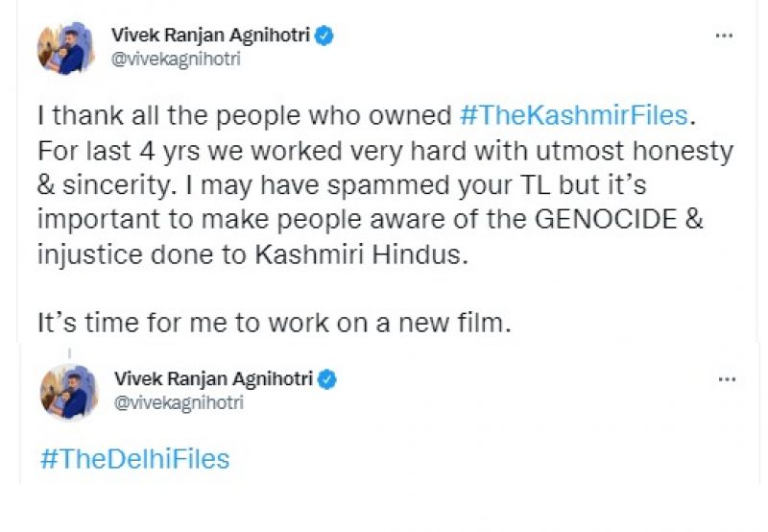Click the #TheKashmirFiles hashtag
768x532 pixels.
point(574,116)
